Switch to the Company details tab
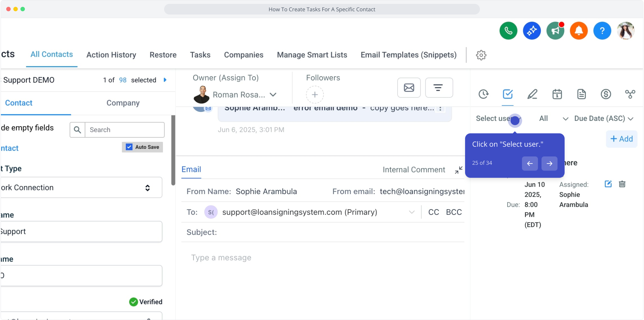 [x=123, y=103]
